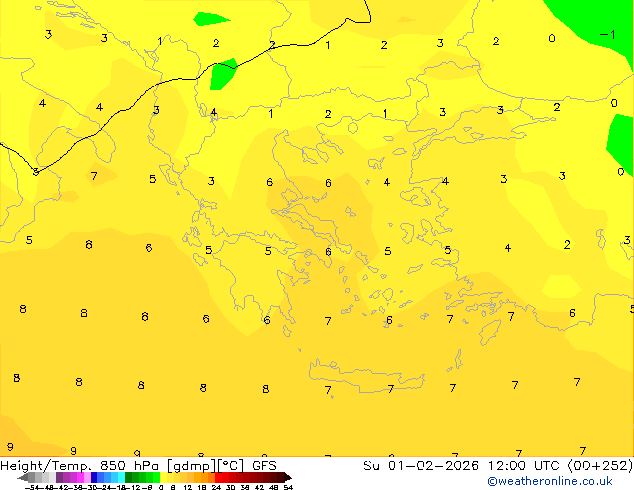Click the dark maroon right arrow of scale

(288, 477)
